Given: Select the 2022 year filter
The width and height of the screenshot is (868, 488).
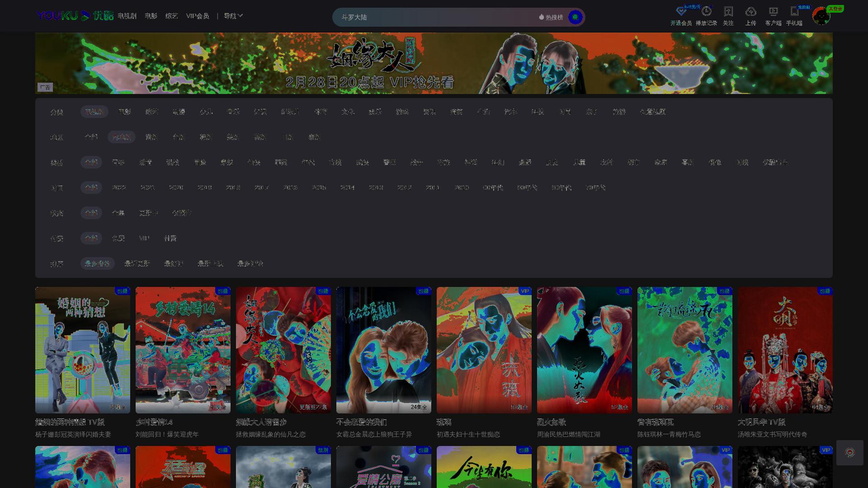Looking at the screenshot, I should (x=119, y=188).
